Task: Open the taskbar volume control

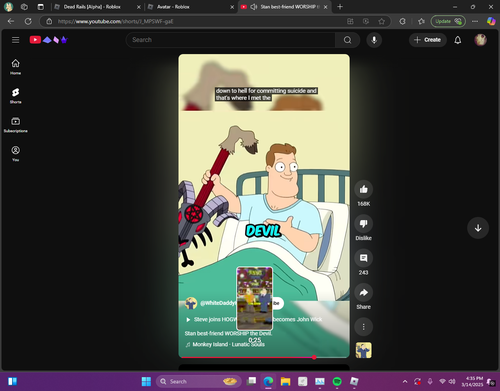Action: tap(452, 381)
